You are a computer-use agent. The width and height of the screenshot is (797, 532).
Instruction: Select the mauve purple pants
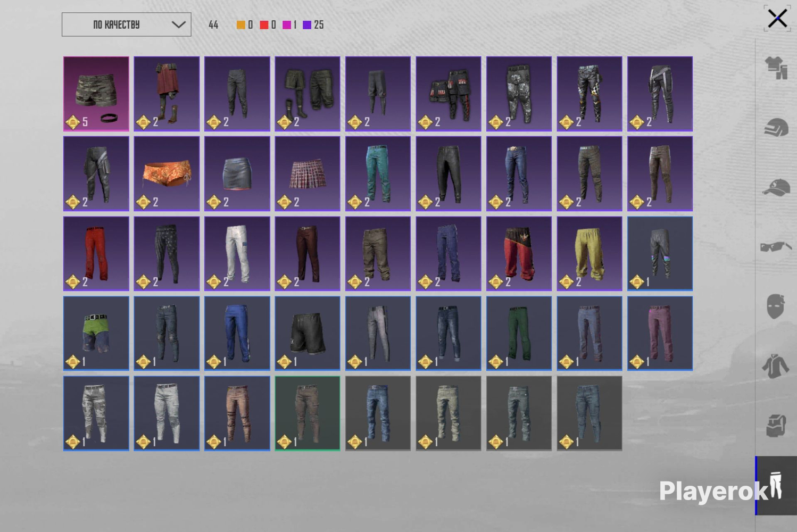click(x=660, y=334)
